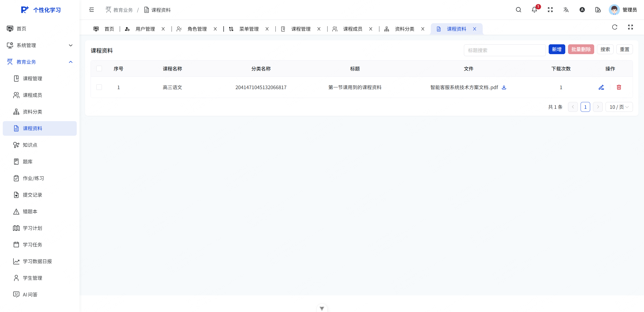The height and width of the screenshot is (312, 644).
Task: Click the edit pencil icon in row 1
Action: (x=601, y=87)
